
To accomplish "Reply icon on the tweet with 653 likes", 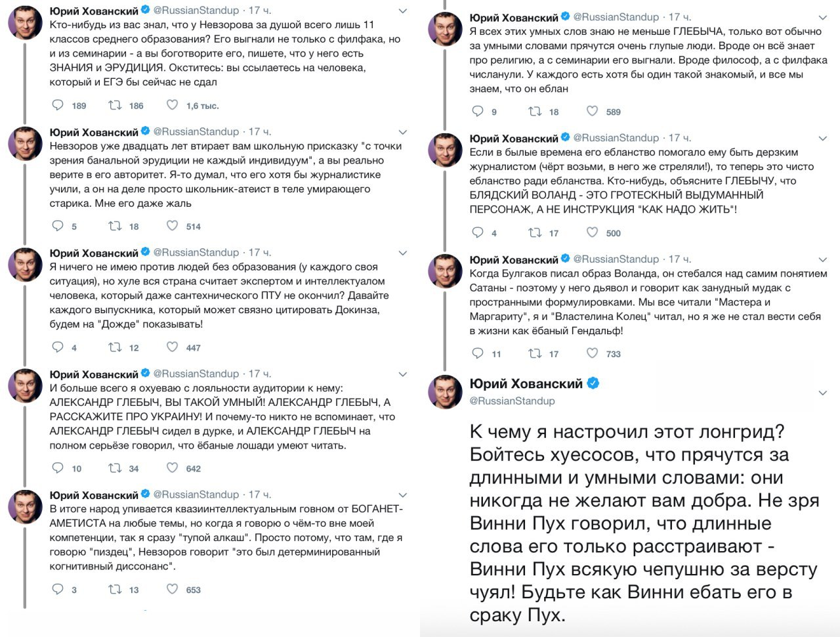I will pyautogui.click(x=58, y=589).
